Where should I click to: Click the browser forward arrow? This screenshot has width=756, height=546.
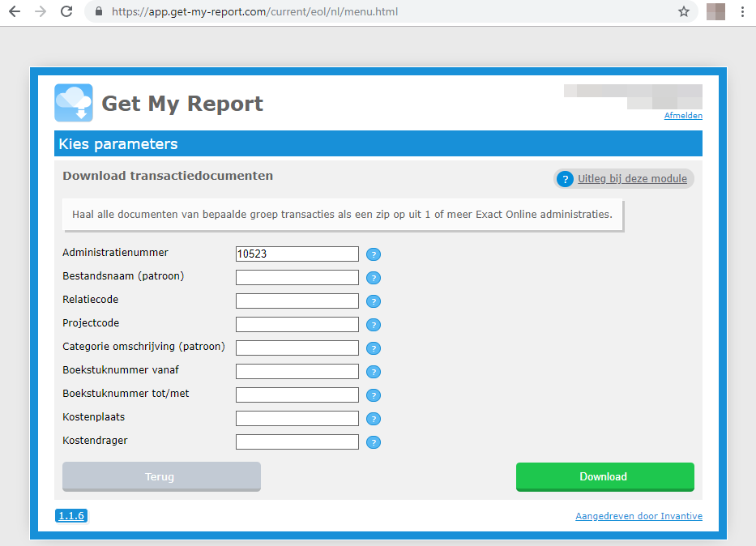tap(41, 11)
